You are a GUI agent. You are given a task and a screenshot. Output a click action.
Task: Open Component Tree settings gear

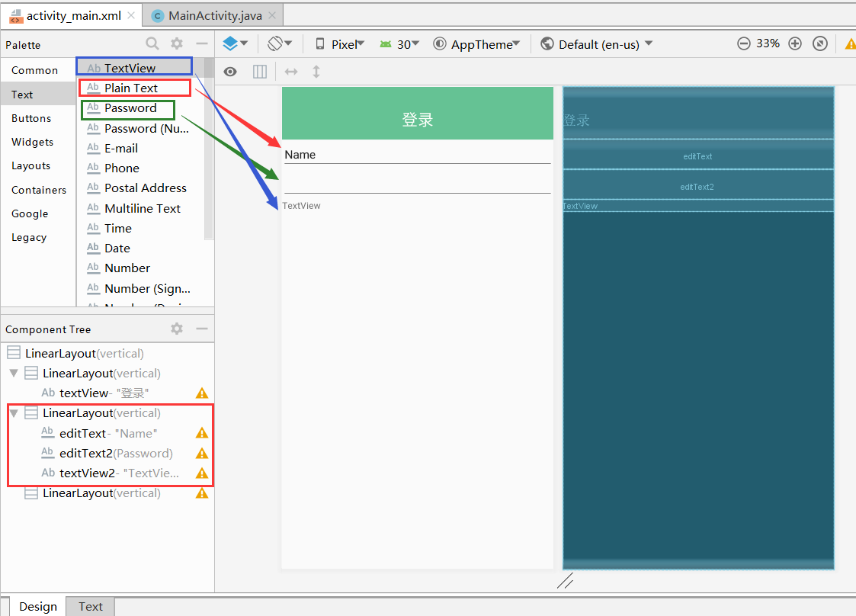[177, 329]
